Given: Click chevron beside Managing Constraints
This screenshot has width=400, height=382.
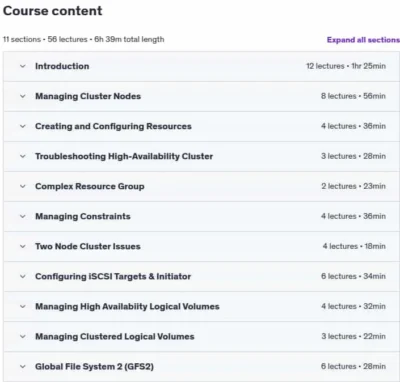Looking at the screenshot, I should click(23, 216).
